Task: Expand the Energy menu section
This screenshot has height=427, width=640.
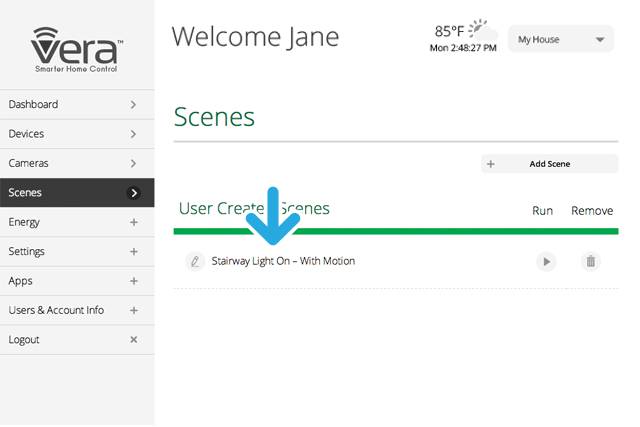Action: click(x=134, y=222)
